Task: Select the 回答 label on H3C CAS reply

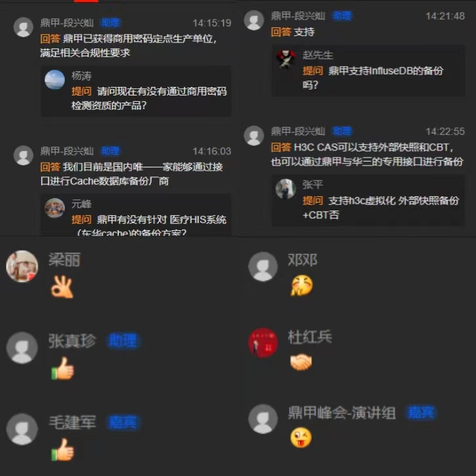Action: (280, 147)
